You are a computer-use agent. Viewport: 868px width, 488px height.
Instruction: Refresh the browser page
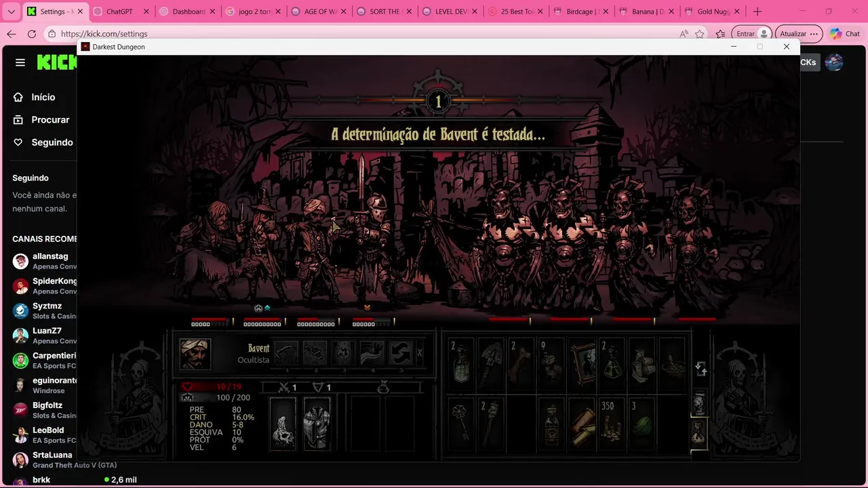click(32, 34)
